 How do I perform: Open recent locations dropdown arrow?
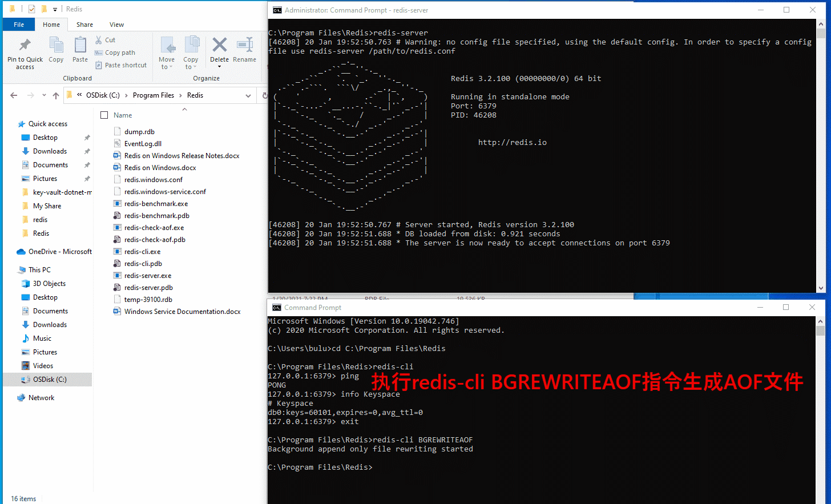[44, 96]
